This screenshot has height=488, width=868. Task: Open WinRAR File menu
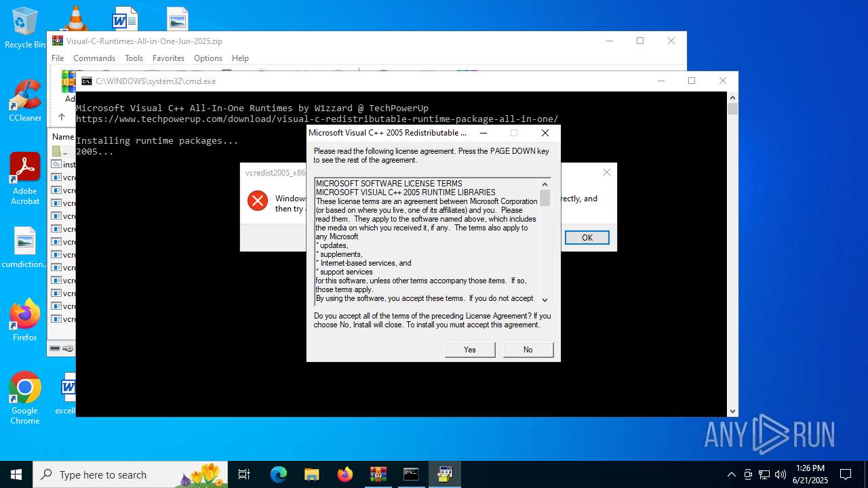point(58,58)
